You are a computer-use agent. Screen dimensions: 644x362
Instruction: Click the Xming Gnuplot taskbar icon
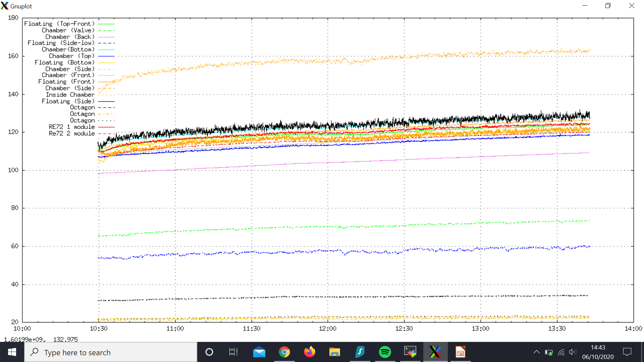pyautogui.click(x=435, y=352)
